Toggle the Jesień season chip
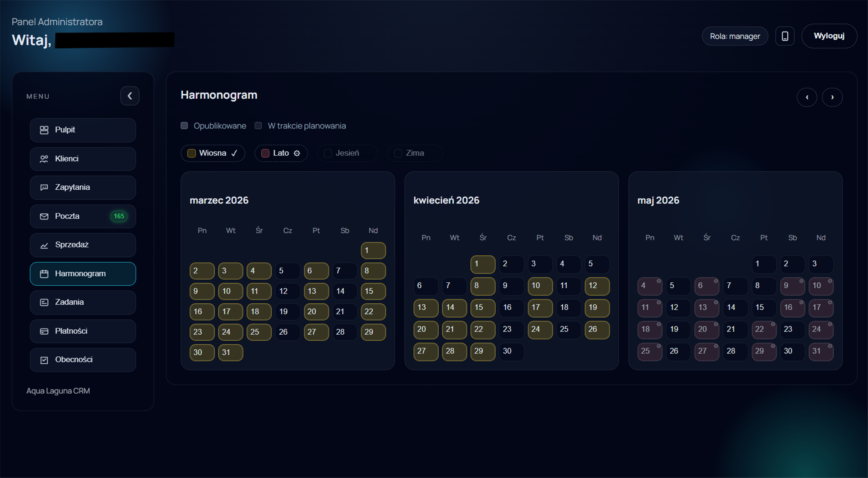Image resolution: width=868 pixels, height=478 pixels. click(x=347, y=153)
